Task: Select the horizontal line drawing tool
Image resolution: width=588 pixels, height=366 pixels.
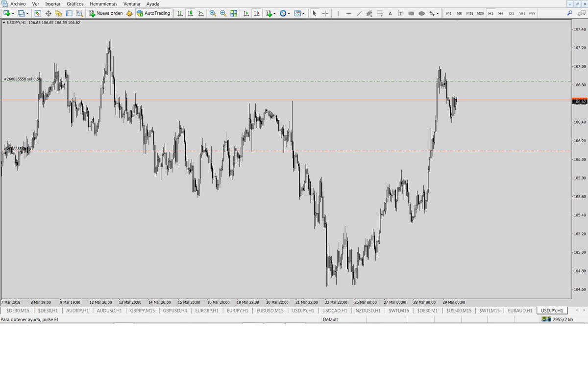Action: click(x=348, y=13)
